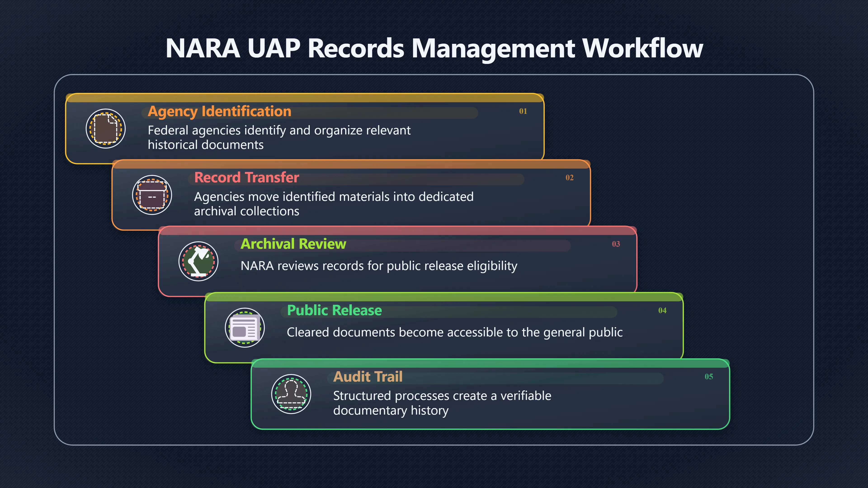The image size is (868, 488).
Task: Click the Agency Identification heading
Action: 219,111
